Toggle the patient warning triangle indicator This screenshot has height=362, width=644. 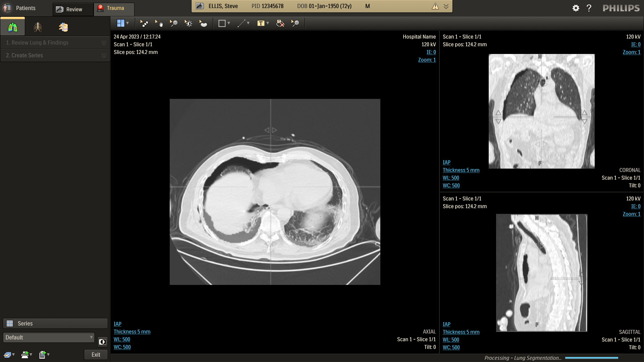[x=435, y=6]
